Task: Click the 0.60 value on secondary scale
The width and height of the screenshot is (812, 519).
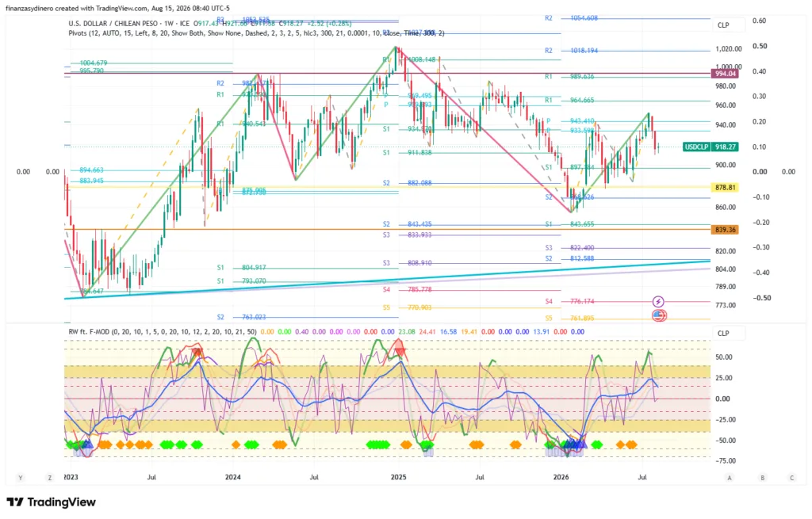Action: coord(760,21)
